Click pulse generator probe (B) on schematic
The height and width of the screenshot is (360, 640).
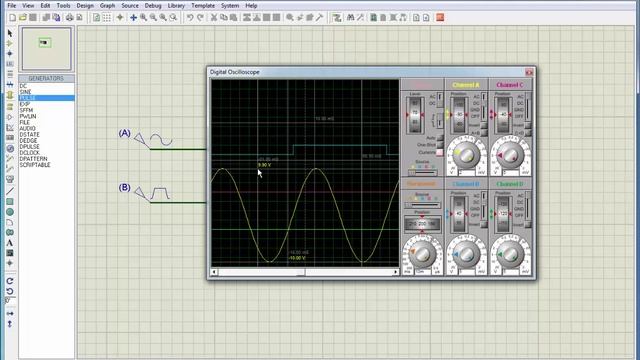point(152,193)
